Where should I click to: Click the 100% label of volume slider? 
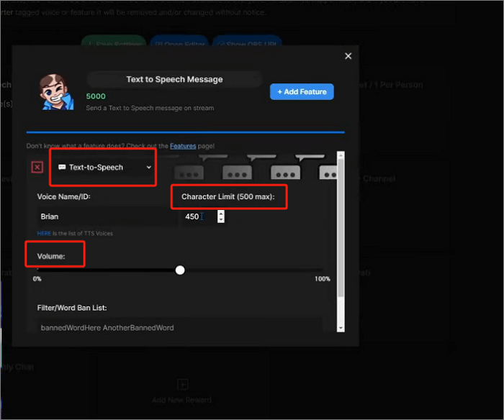click(323, 279)
